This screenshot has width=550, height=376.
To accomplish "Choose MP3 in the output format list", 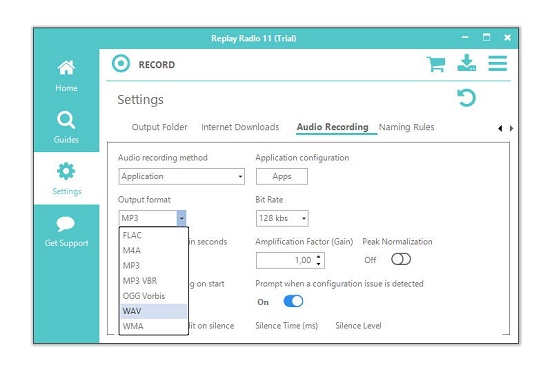I will (153, 266).
